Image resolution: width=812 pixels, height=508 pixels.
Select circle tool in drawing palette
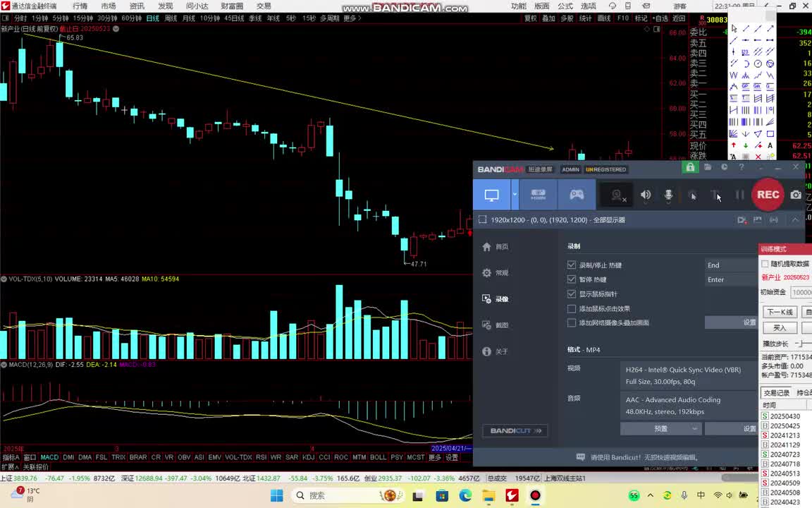click(758, 64)
